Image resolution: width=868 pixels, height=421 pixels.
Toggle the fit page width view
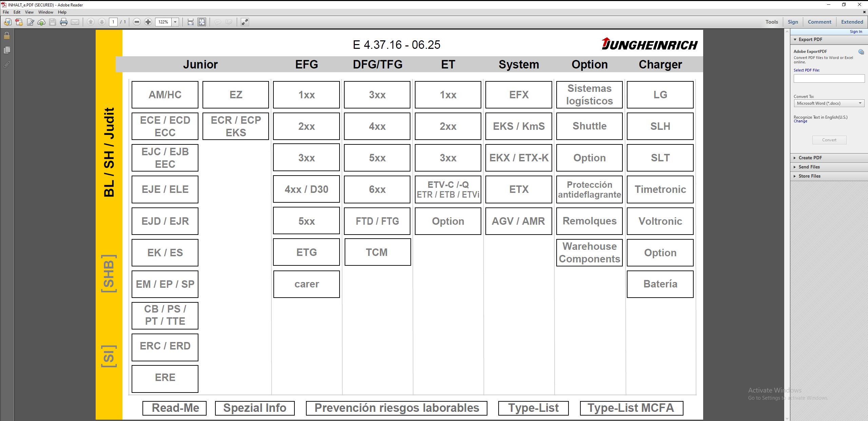click(191, 22)
